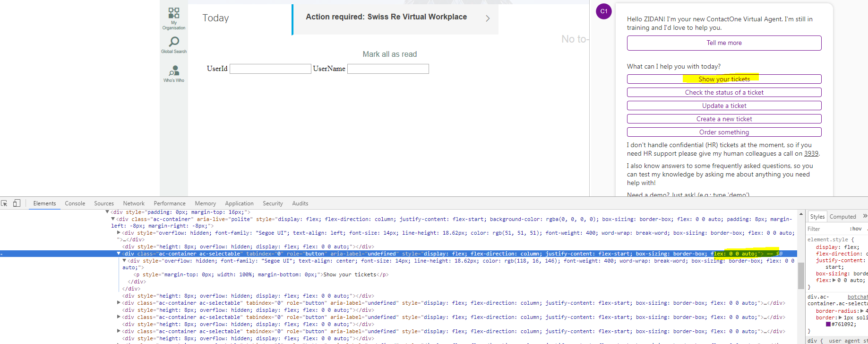The width and height of the screenshot is (868, 344).
Task: Open color picker for #761092 swatch
Action: [828, 324]
